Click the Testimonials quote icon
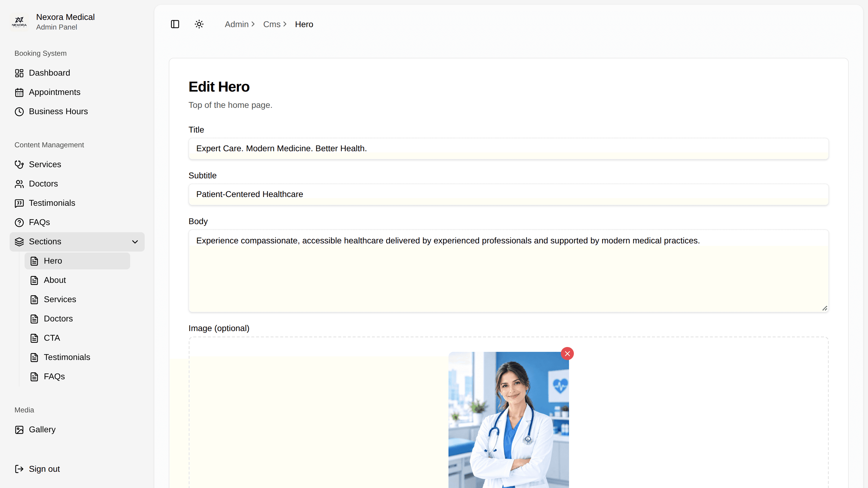This screenshot has height=488, width=868. pos(19,203)
